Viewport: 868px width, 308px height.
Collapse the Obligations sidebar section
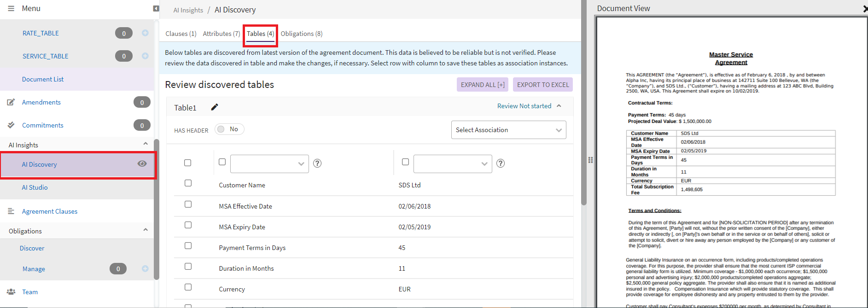pyautogui.click(x=146, y=230)
